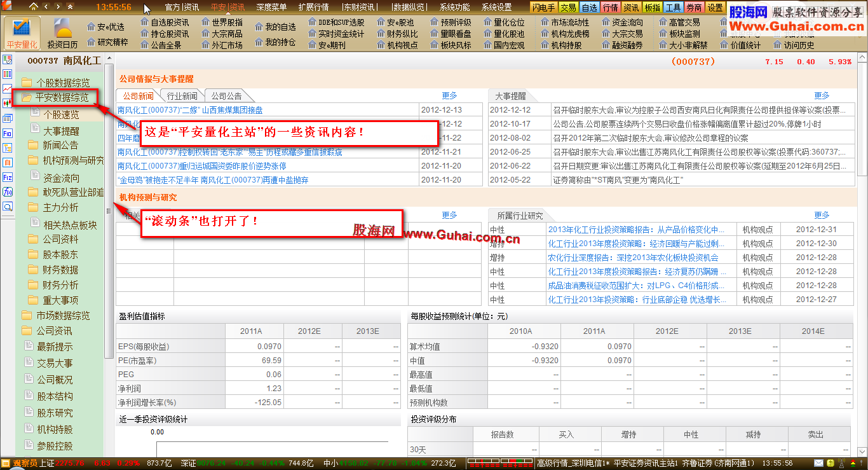The image size is (868, 470).
Task: Open 公告全景 in the toolbar
Action: 161,45
